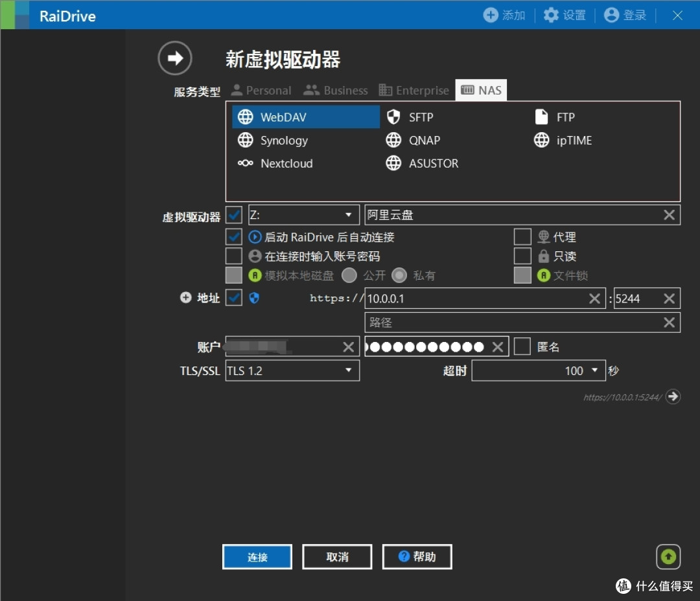
Task: Check the 匿名 anonymous option
Action: click(522, 347)
